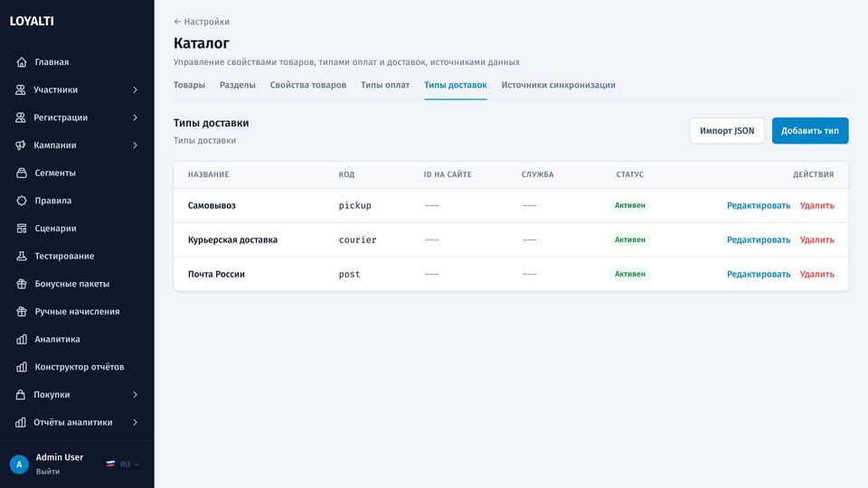This screenshot has height=488, width=868.
Task: Open Ручные начисления in the sidebar
Action: 77,311
